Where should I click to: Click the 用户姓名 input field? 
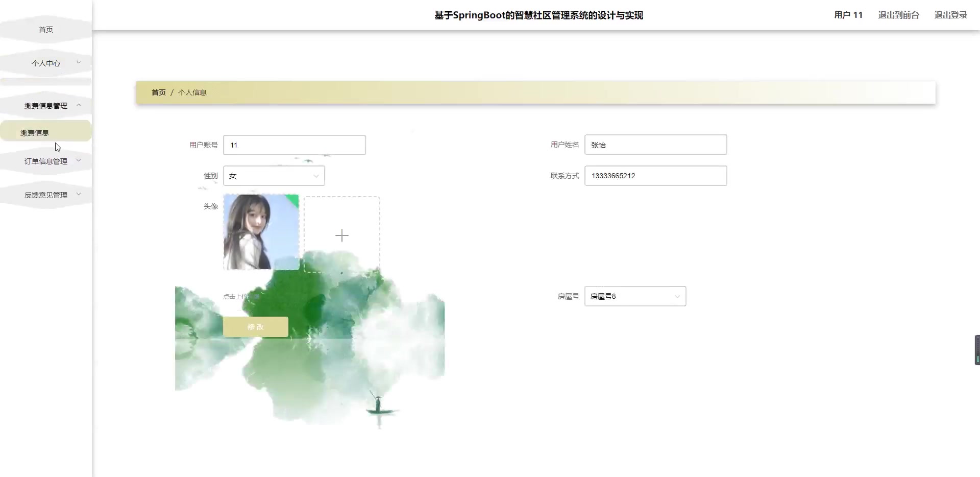[x=656, y=145]
